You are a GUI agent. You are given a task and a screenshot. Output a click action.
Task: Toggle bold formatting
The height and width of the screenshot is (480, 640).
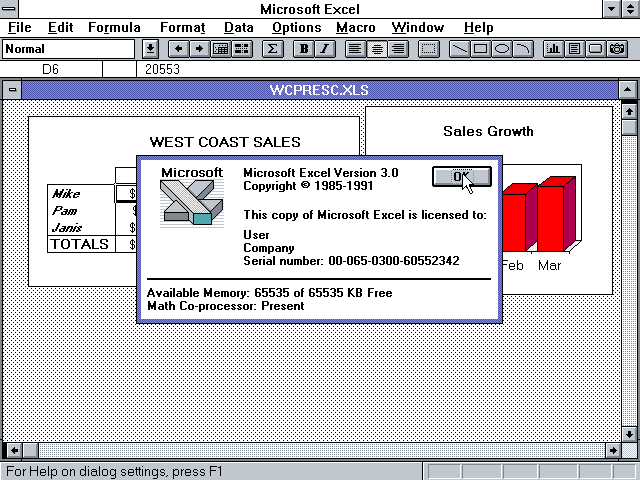point(304,49)
